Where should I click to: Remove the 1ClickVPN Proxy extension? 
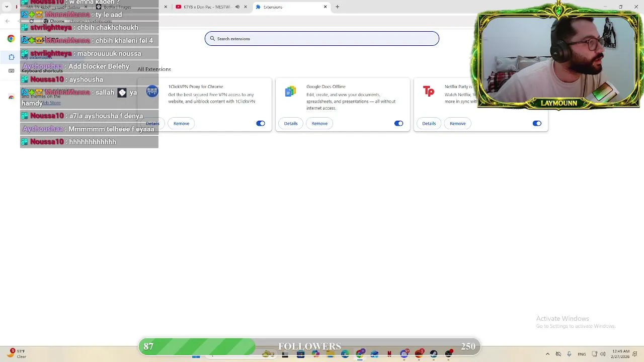[x=181, y=123]
